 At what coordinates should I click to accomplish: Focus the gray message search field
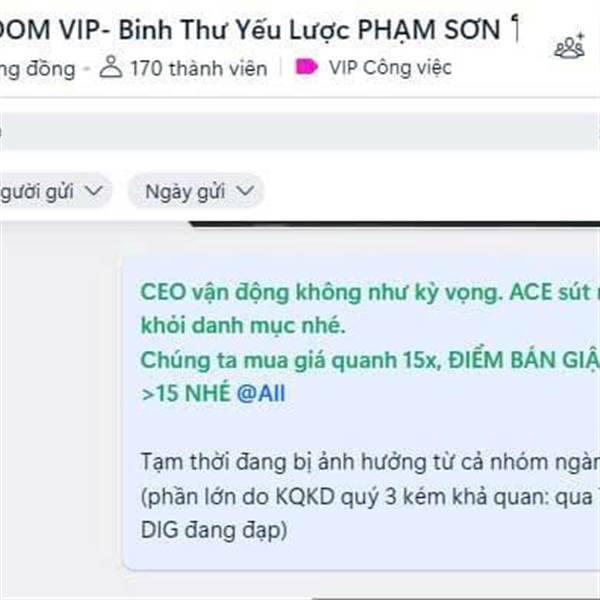coord(300,132)
